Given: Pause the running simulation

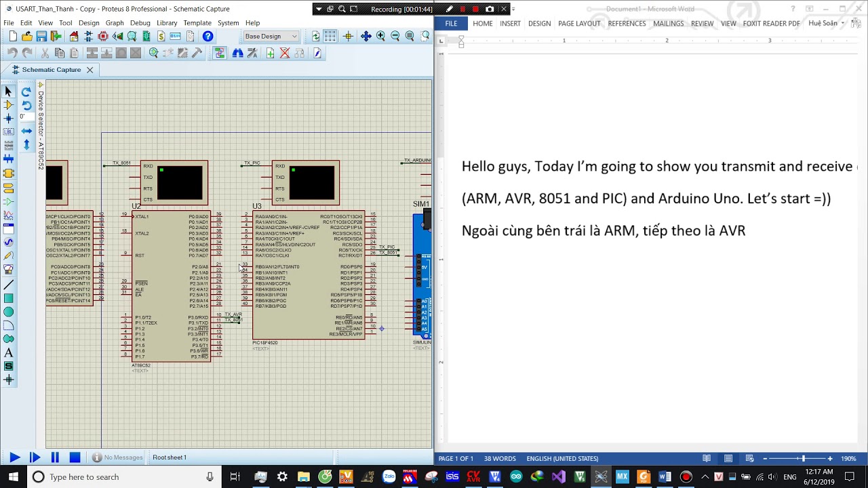Looking at the screenshot, I should (x=55, y=457).
